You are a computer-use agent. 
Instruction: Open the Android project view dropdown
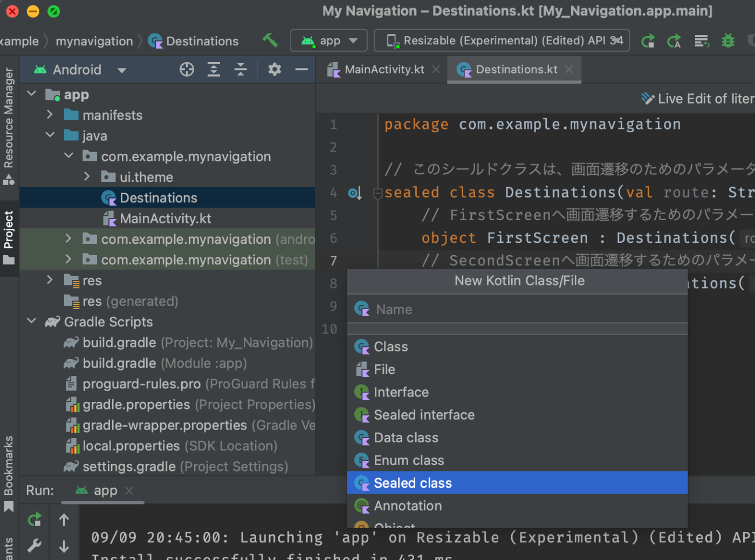coord(80,70)
